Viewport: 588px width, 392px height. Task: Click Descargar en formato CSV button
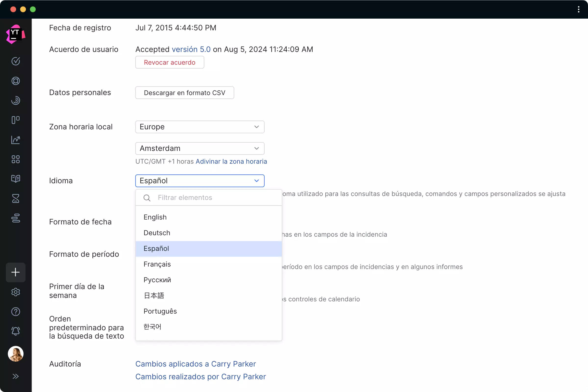(184, 92)
